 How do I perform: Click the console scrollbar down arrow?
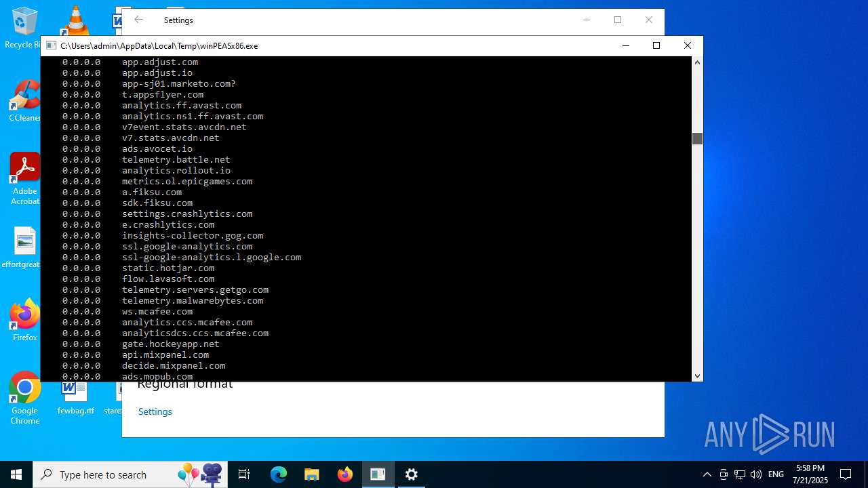point(697,375)
